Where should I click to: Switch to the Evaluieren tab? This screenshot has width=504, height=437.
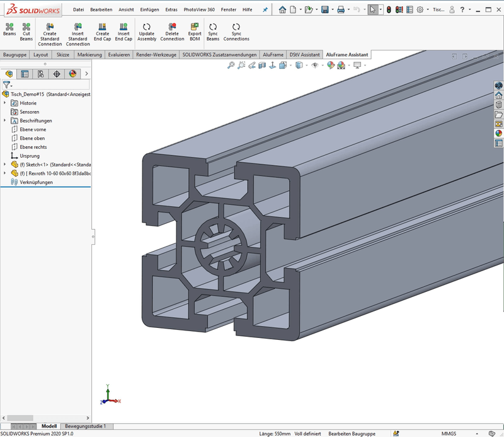(x=118, y=55)
